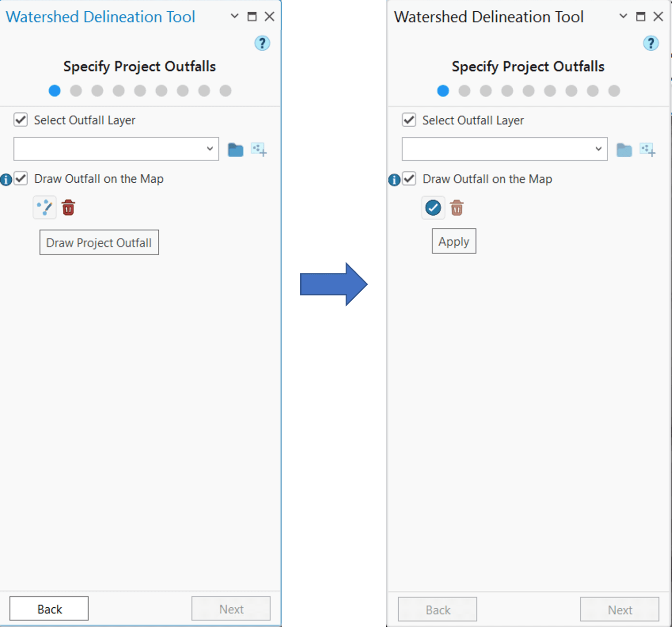
Task: Jump to the second wizard step dot, left panel
Action: click(x=76, y=91)
